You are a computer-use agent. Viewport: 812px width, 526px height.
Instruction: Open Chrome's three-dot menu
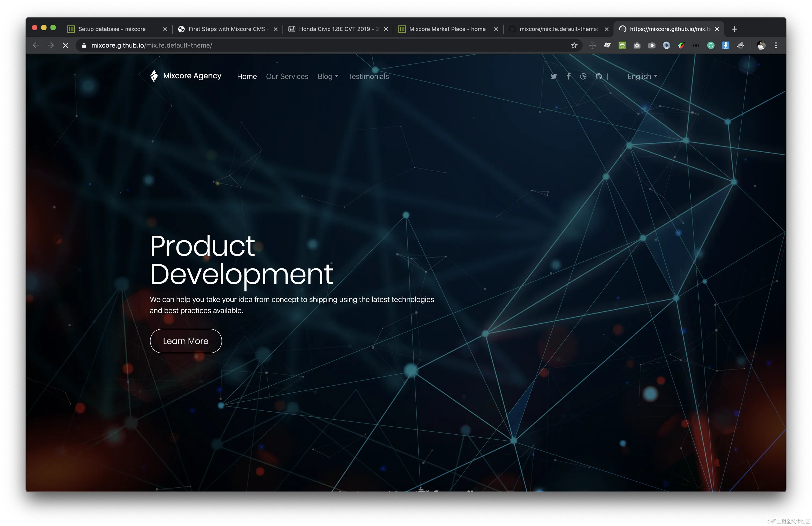[x=776, y=45]
